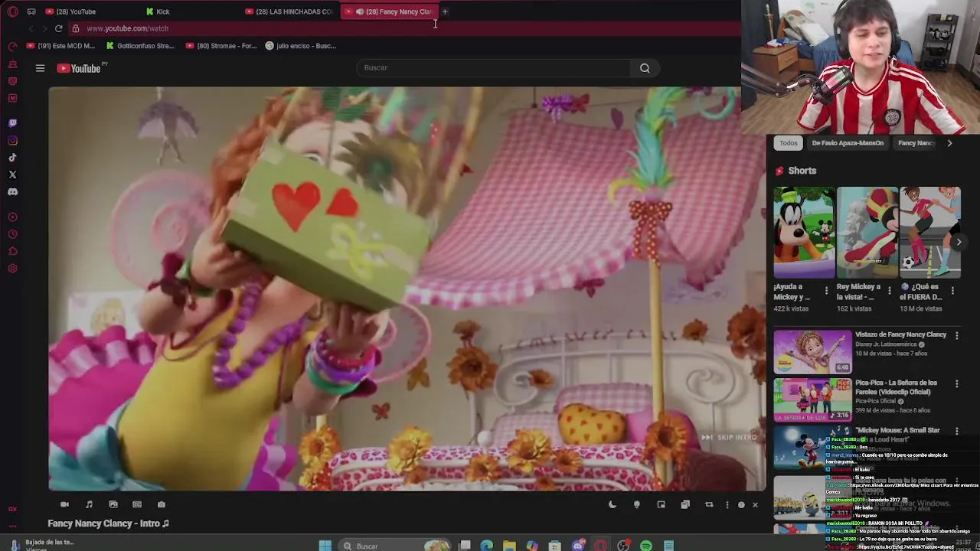The height and width of the screenshot is (551, 980).
Task: Open the YouTube guide hamburger menu
Action: (x=40, y=68)
